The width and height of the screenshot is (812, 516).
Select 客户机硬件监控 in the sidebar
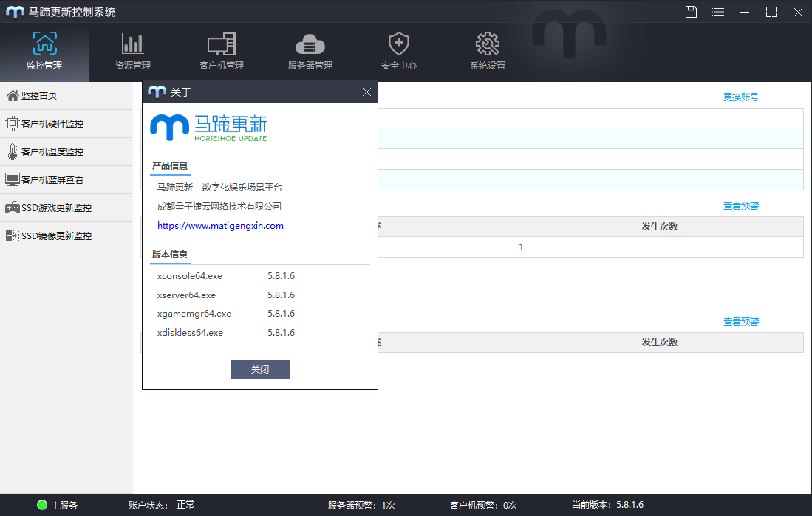tap(66, 124)
